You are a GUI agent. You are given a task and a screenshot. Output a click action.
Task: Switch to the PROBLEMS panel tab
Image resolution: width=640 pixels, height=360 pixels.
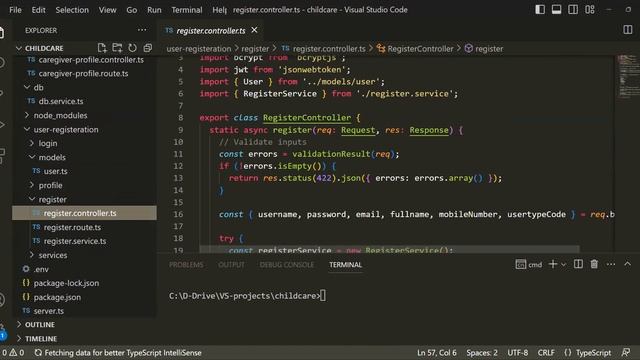click(x=186, y=265)
